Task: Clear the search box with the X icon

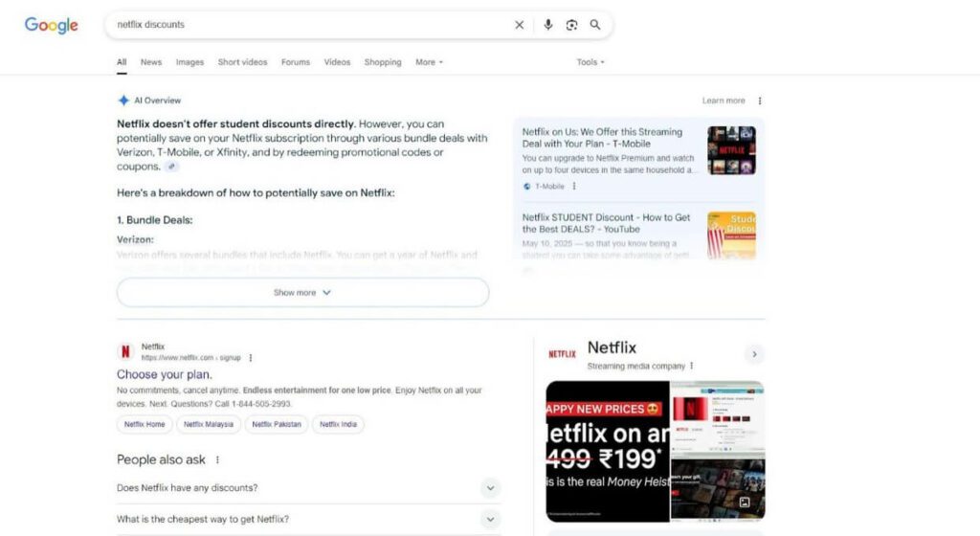Action: click(x=520, y=25)
